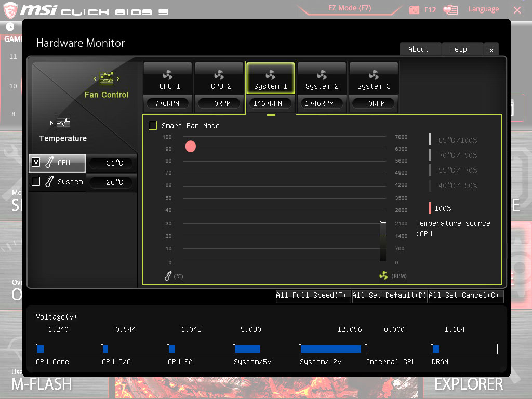The width and height of the screenshot is (532, 399).
Task: Click the pink fan speed point on graph
Action: (191, 146)
